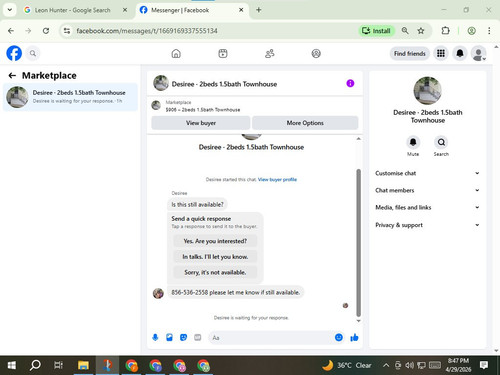Open Task View on taskbar
The width and height of the screenshot is (500, 375).
(x=58, y=365)
